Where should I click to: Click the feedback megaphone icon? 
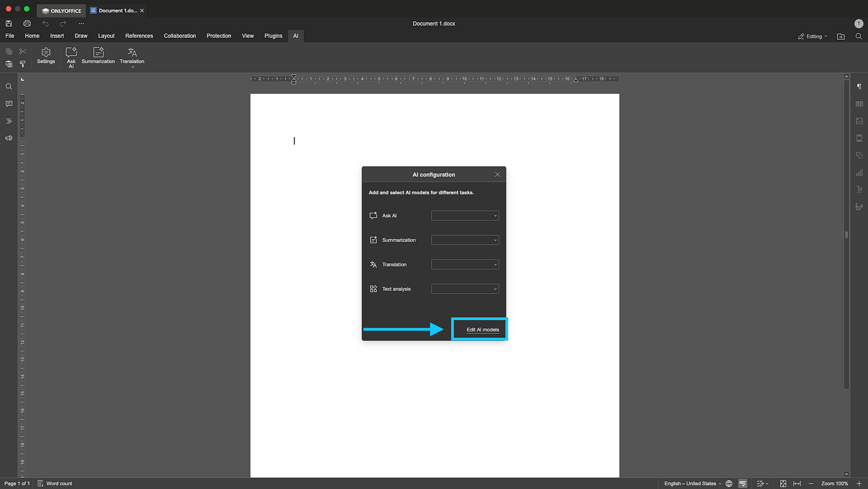coord(9,138)
